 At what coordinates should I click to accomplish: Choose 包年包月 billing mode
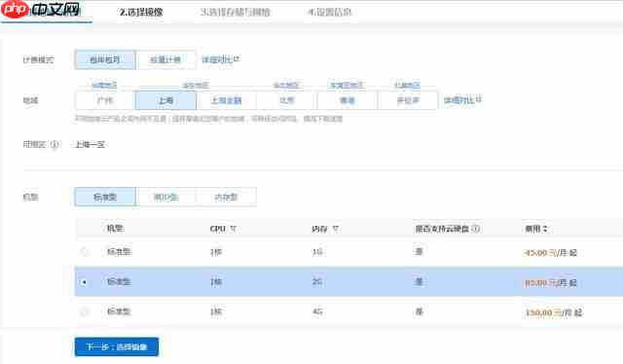105,59
